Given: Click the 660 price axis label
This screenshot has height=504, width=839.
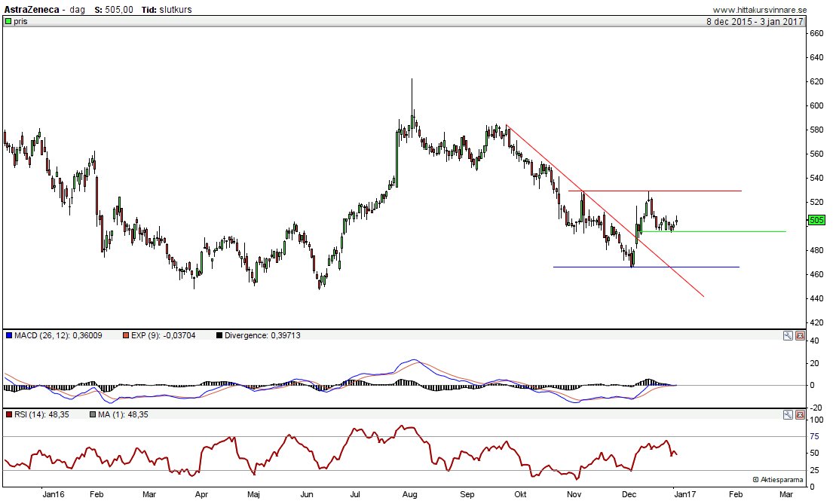Looking at the screenshot, I should pos(816,33).
